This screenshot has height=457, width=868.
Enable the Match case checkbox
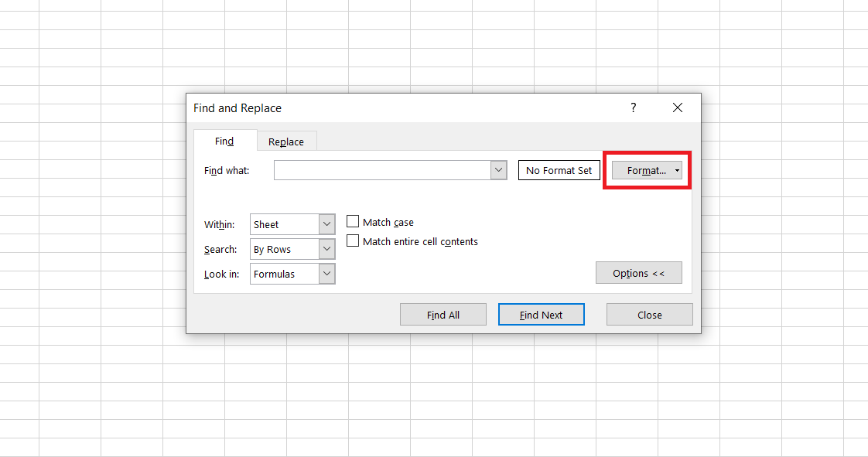pyautogui.click(x=353, y=221)
